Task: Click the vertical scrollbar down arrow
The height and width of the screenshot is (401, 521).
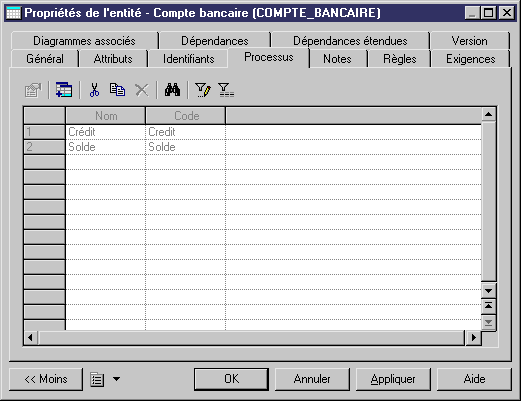Action: point(488,291)
